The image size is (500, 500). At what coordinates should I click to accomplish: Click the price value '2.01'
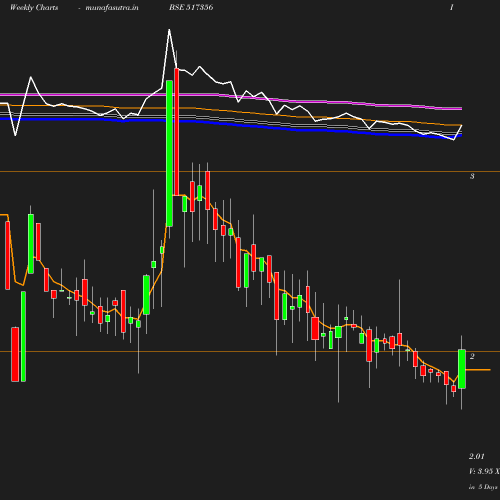click(x=477, y=456)
